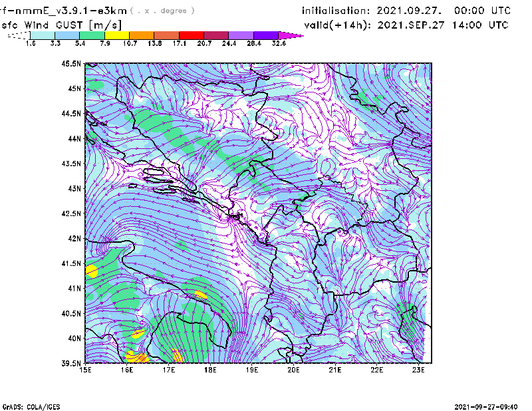
Task: Click the initialisation 2021.09.27. 00:00 UTC text
Action: (x=406, y=11)
